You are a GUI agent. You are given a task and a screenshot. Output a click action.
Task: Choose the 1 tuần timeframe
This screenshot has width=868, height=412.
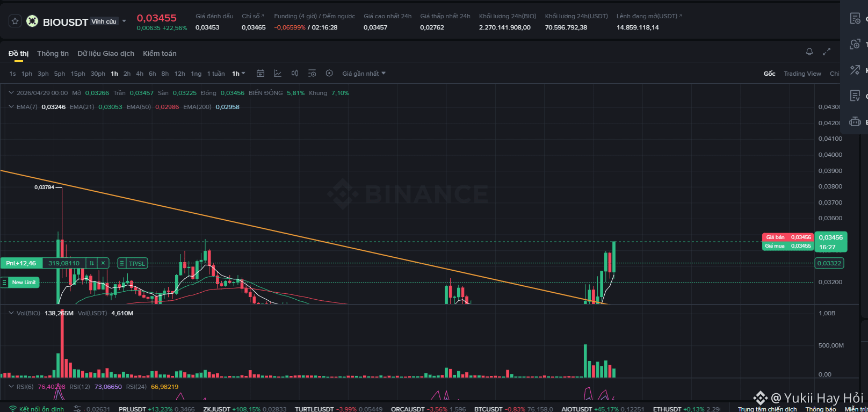coord(216,74)
